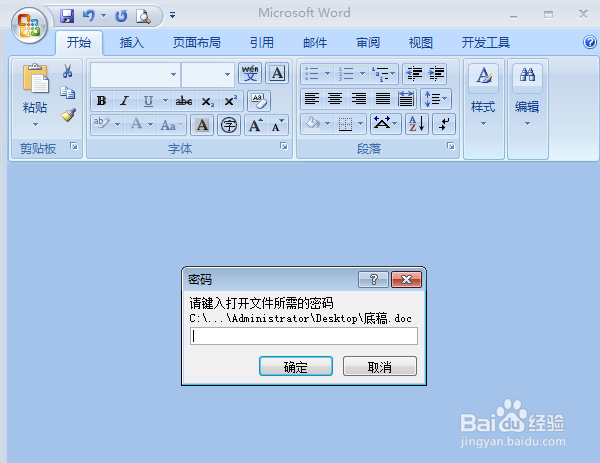600x463 pixels.
Task: Click the Shrink Font icon
Action: pyautogui.click(x=277, y=125)
